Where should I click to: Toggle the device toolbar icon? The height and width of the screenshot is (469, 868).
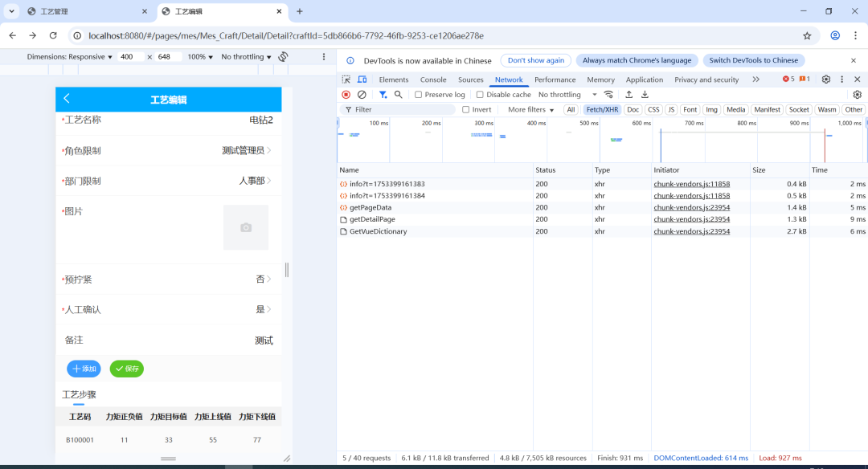pyautogui.click(x=362, y=80)
